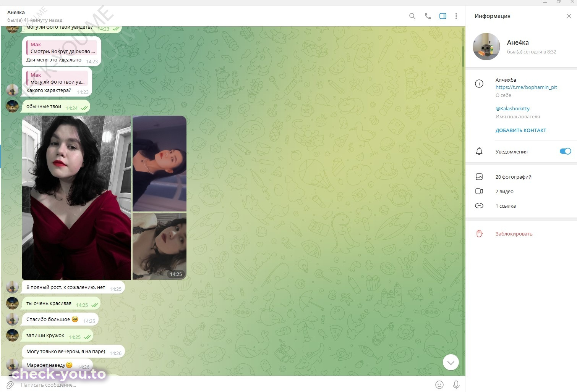Open Ане4ка's profile avatar in info panel
Screen dimensions: 577x392
click(486, 47)
